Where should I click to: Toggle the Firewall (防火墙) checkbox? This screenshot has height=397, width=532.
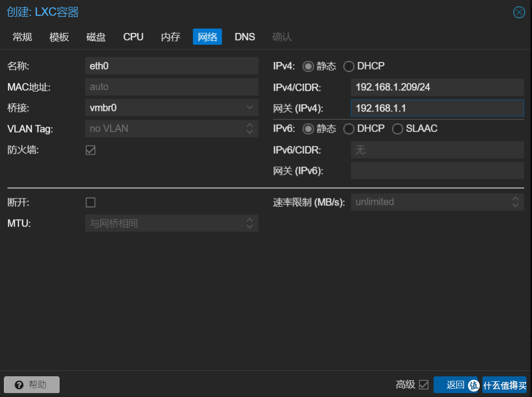pos(91,150)
